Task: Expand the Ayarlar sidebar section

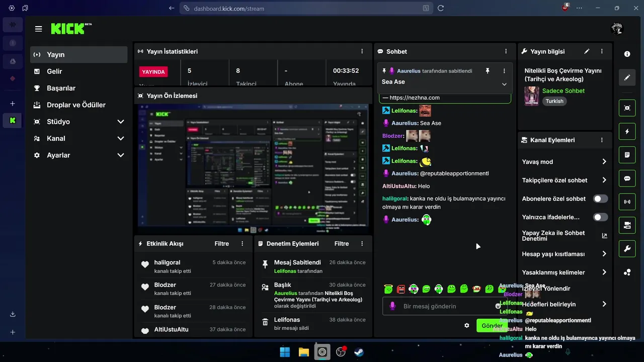Action: [x=78, y=155]
